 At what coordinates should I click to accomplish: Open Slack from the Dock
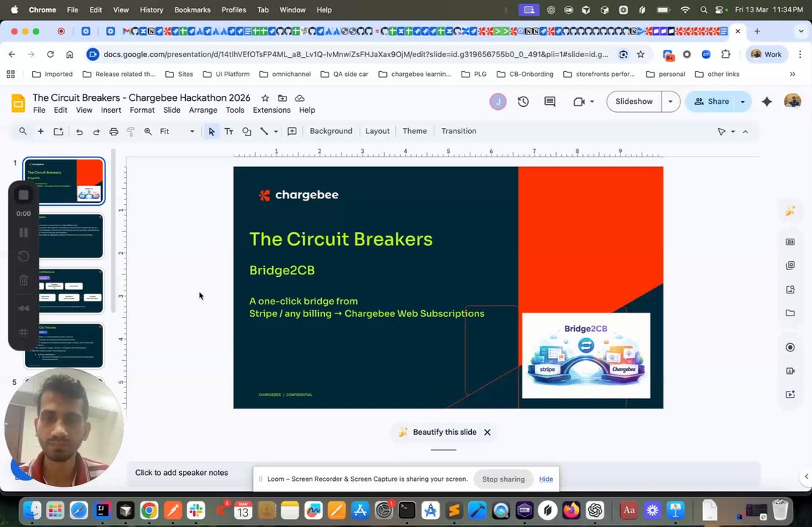click(x=196, y=510)
